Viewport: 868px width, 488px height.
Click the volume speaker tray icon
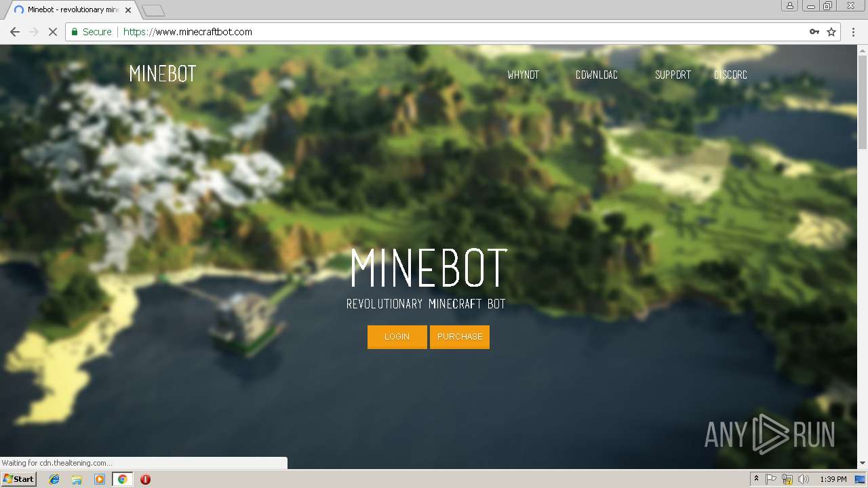[x=804, y=479]
